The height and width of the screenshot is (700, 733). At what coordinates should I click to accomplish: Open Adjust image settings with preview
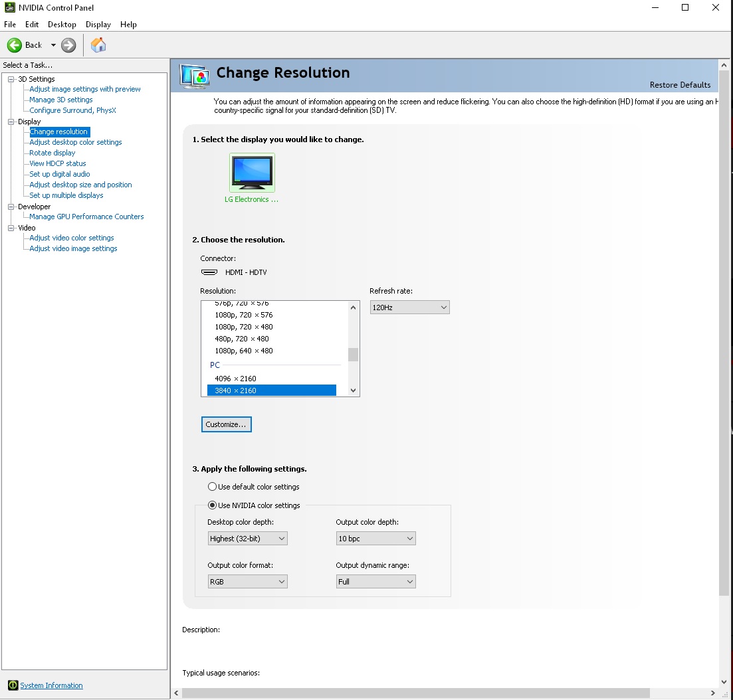coord(84,89)
